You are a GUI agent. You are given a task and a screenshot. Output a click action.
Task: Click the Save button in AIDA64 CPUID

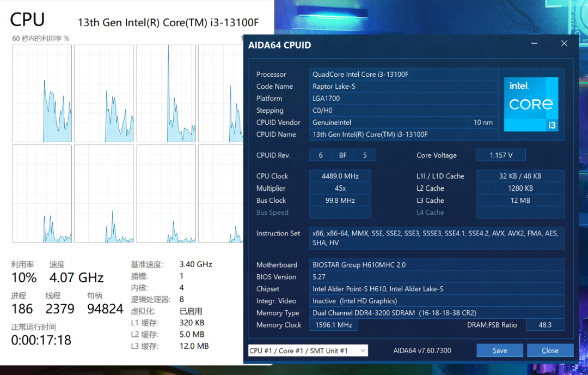(x=500, y=350)
